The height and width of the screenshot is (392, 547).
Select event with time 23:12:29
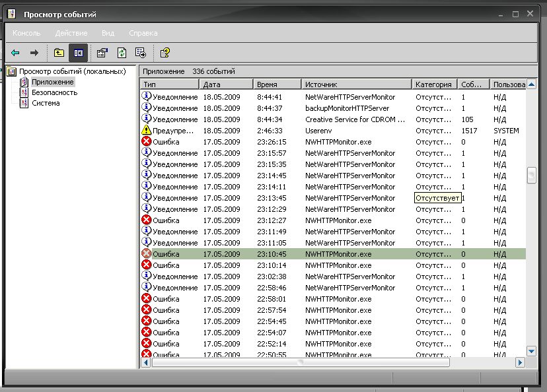[x=333, y=209]
